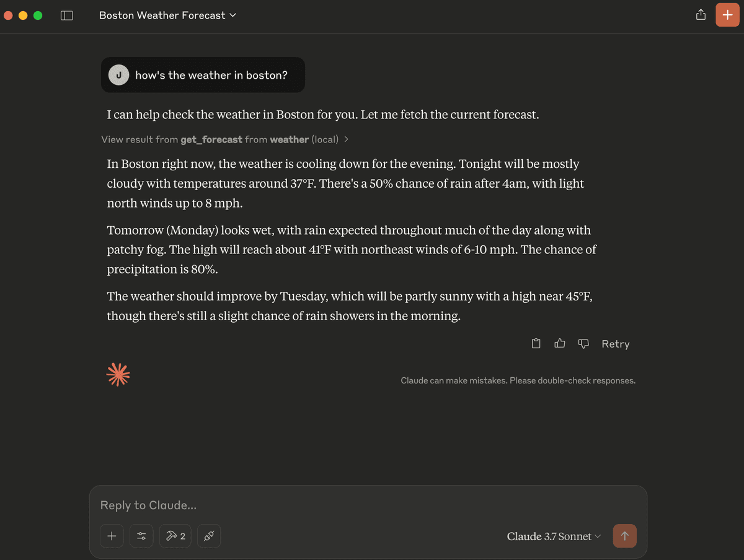Open the MCP tools hammer icon showing 2
This screenshot has width=744, height=560.
point(175,536)
